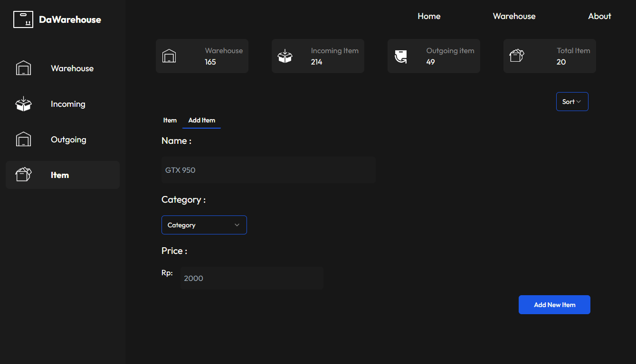Screen dimensions: 636x364
Task: Open About in top navigation
Action: click(599, 16)
